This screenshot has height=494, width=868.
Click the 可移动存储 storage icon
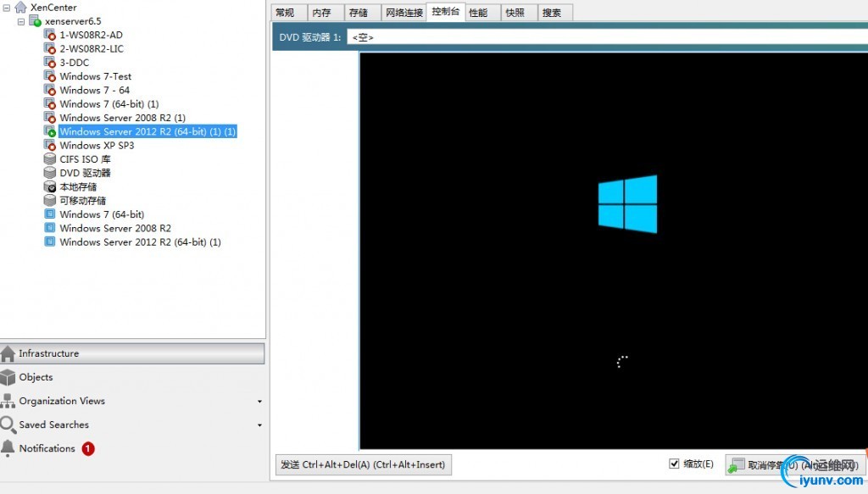click(x=50, y=200)
